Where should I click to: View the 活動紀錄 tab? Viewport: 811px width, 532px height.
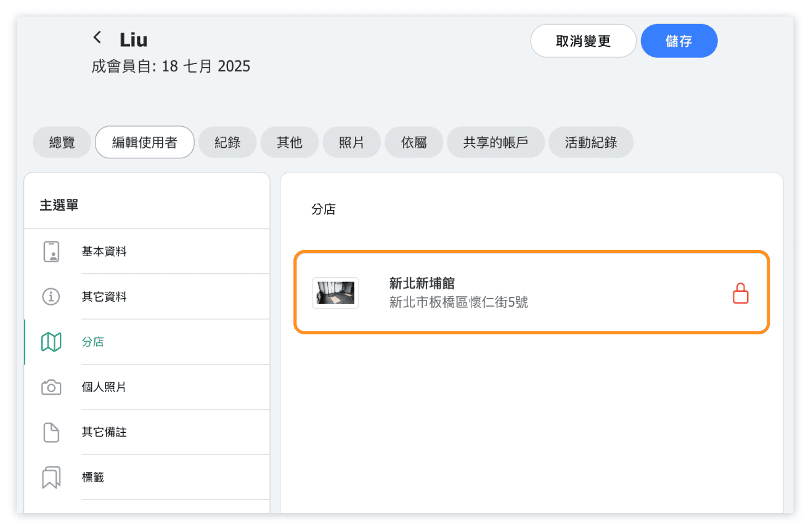(590, 143)
